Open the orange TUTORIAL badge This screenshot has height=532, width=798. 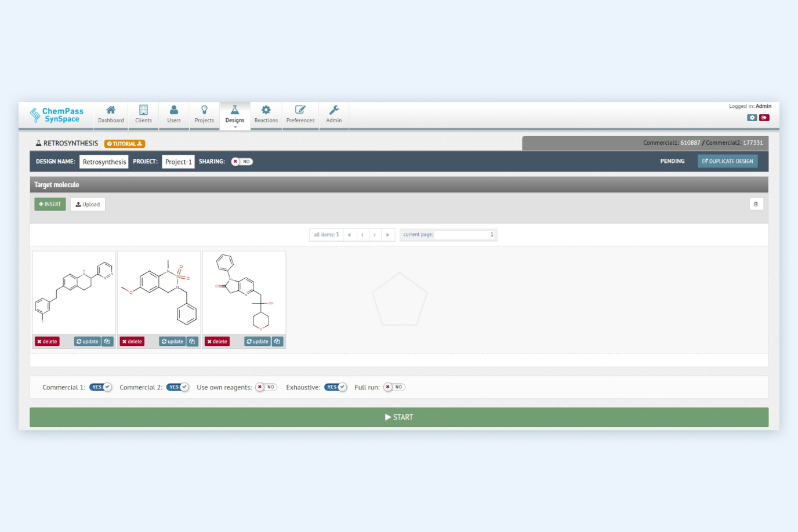click(125, 144)
